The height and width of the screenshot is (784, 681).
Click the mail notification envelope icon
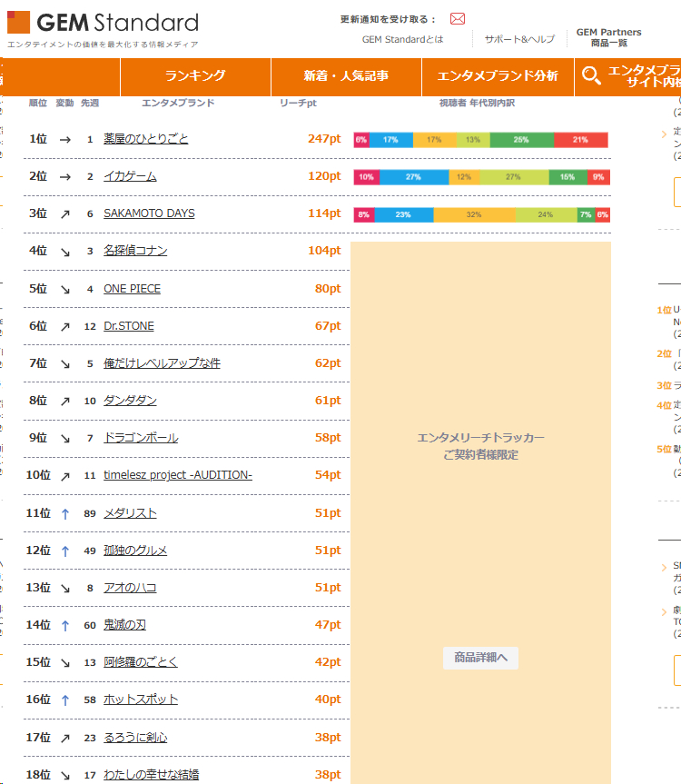coord(457,19)
